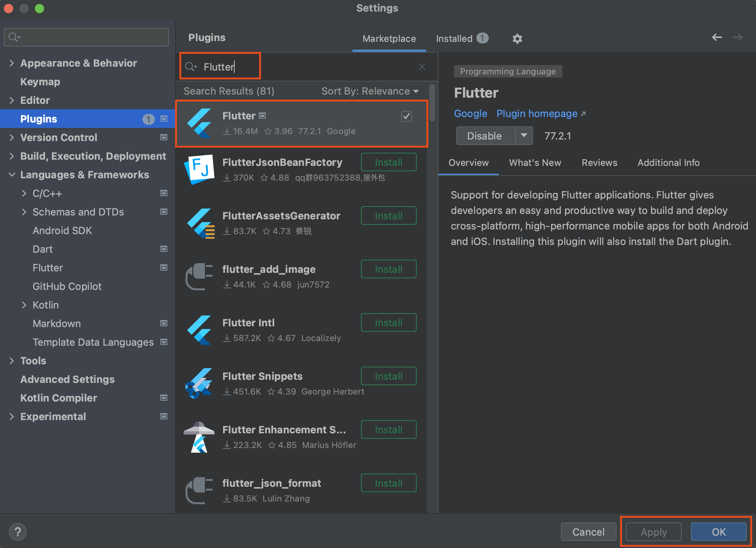756x548 pixels.
Task: Switch to the Marketplace tab
Action: click(389, 38)
